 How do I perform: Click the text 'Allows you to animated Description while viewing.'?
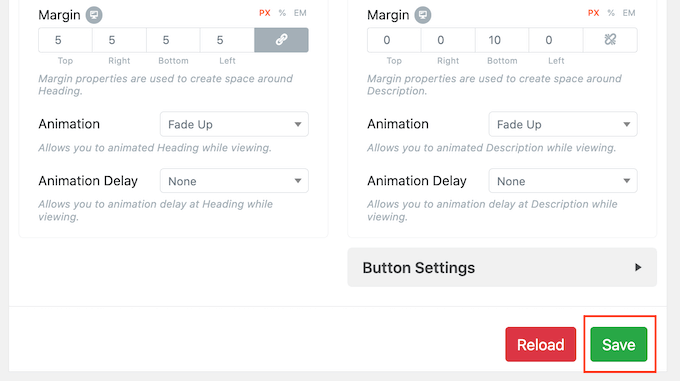click(x=491, y=148)
